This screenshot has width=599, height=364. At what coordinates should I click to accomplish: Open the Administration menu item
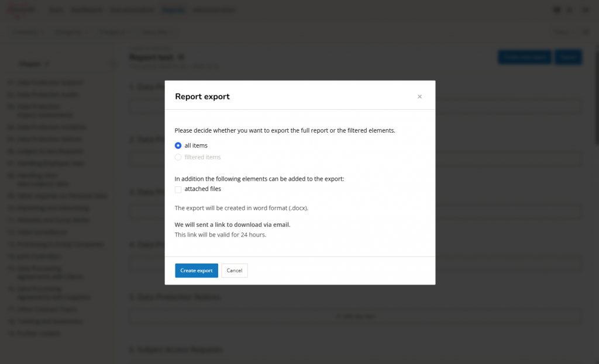[x=215, y=9]
